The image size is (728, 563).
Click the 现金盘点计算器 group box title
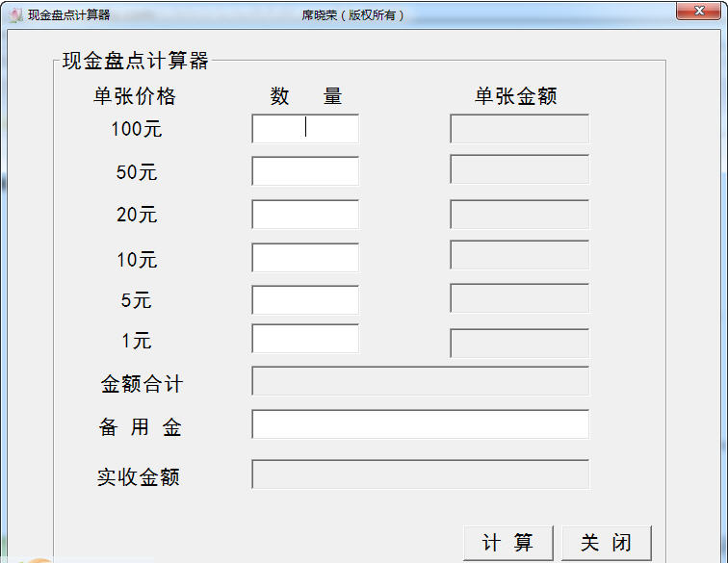coord(135,61)
